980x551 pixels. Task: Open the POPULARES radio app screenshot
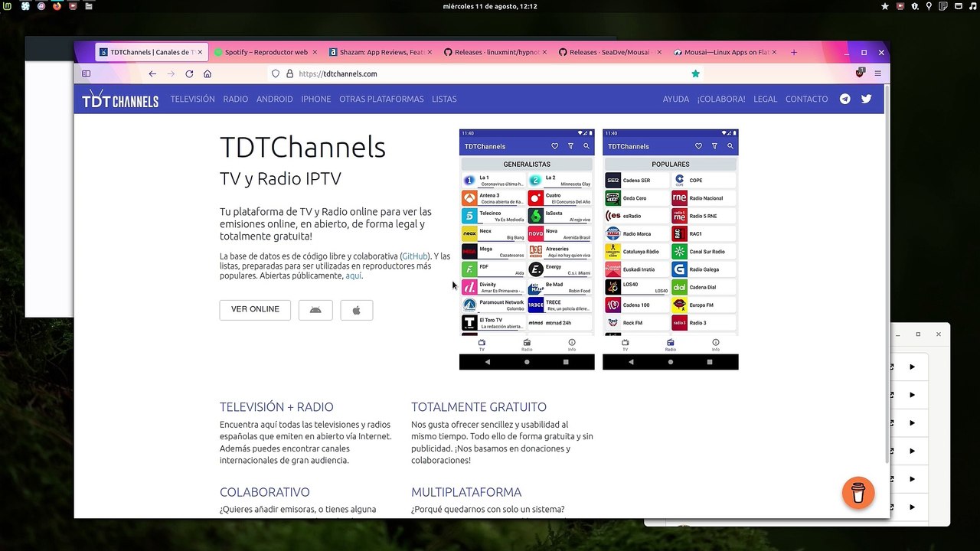pyautogui.click(x=671, y=249)
